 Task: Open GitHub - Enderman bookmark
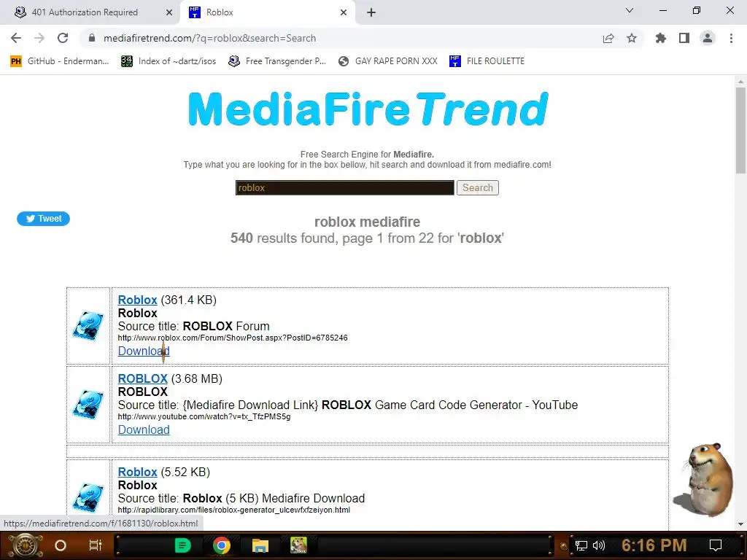click(60, 61)
